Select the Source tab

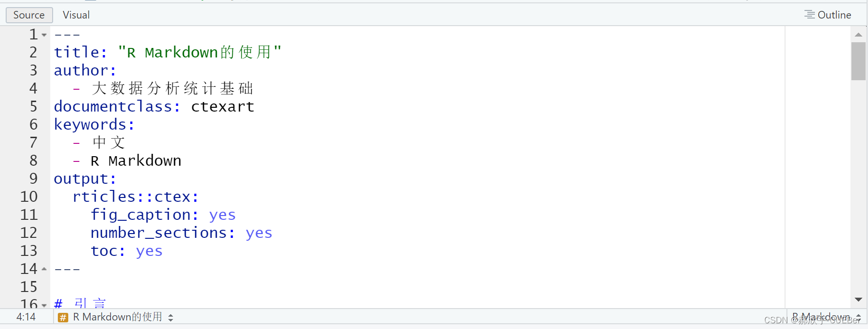point(29,15)
